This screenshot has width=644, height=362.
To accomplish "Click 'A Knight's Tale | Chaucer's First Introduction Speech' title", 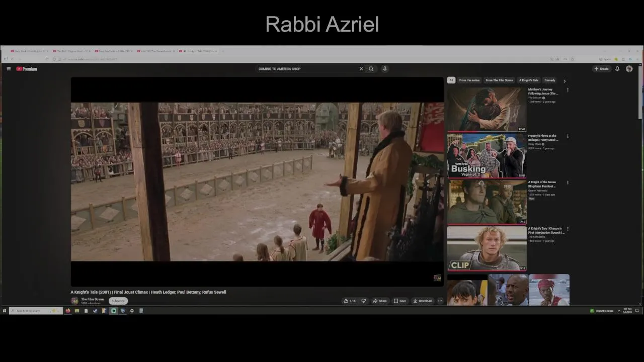I will coord(546,231).
